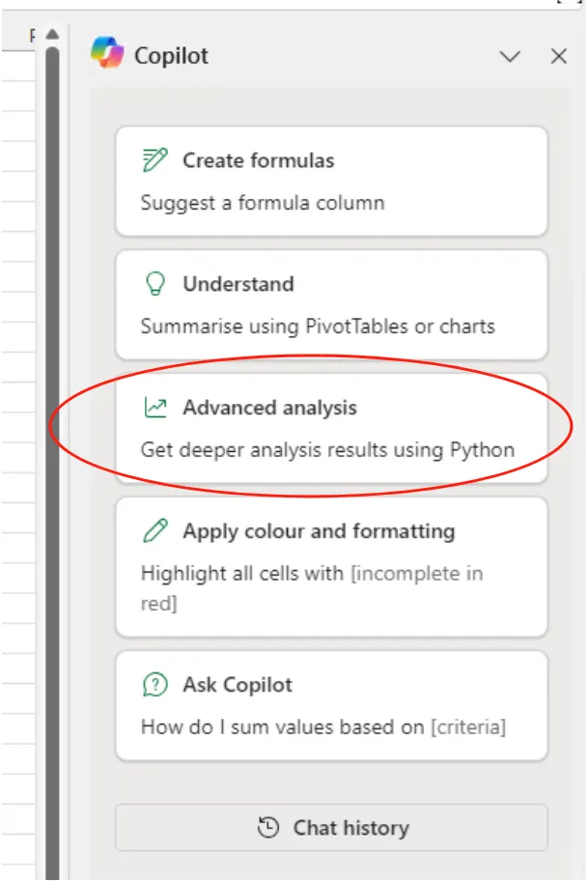This screenshot has width=588, height=882.
Task: Select the "Create formulas" heading
Action: coord(259,160)
